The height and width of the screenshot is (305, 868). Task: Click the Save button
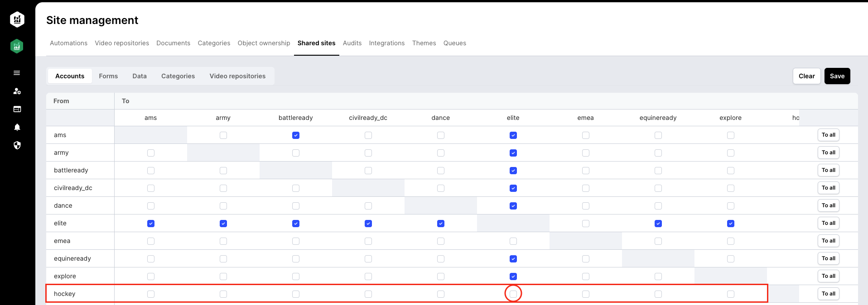837,76
